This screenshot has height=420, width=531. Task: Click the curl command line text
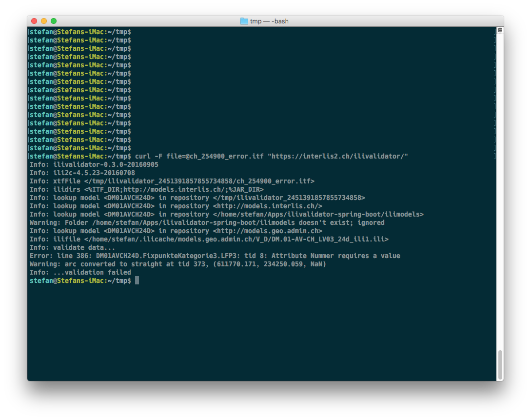pos(271,156)
